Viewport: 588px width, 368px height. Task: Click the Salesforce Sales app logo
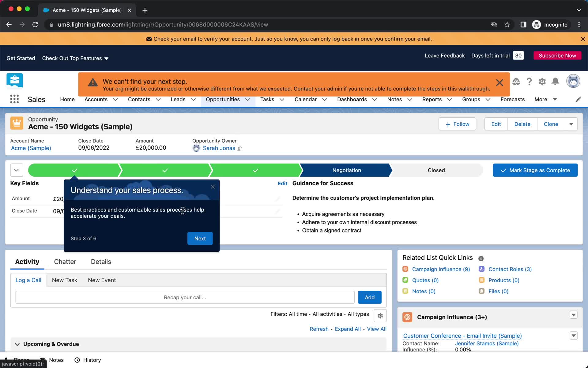coord(15,81)
